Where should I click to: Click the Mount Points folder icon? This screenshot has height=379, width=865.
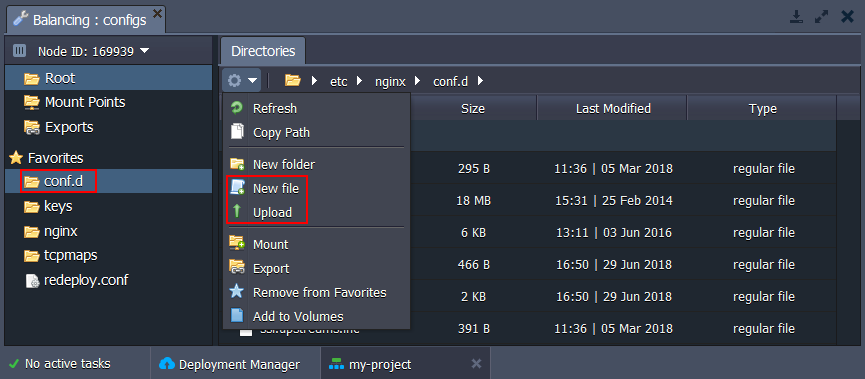[x=31, y=102]
